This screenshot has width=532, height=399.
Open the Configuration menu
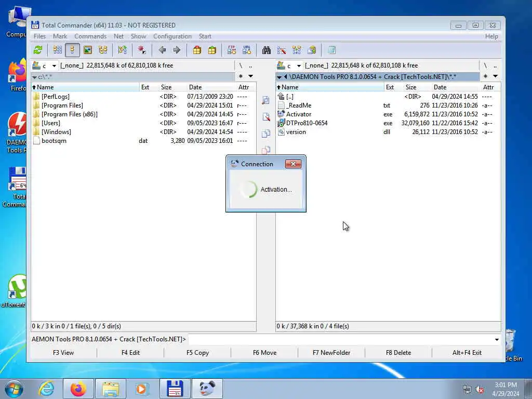[172, 36]
